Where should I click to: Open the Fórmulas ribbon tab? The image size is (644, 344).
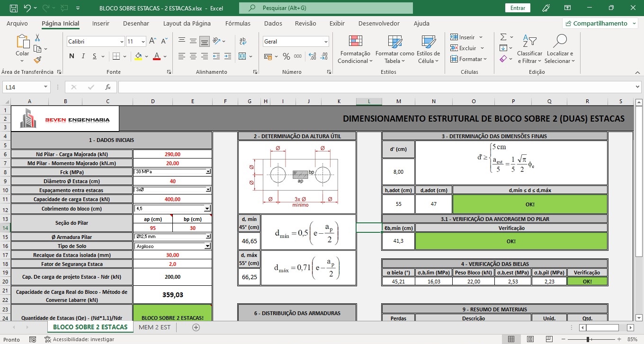coord(238,23)
